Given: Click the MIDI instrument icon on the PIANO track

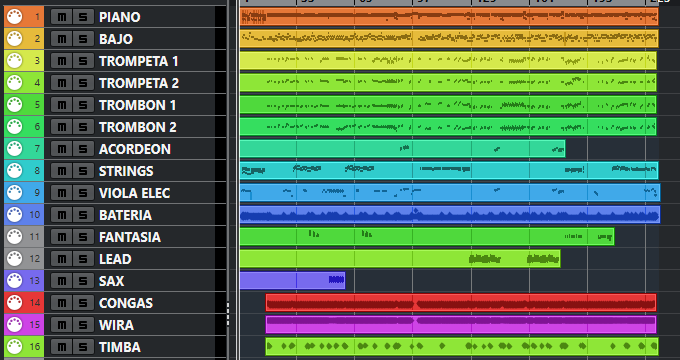Looking at the screenshot, I should [14, 17].
